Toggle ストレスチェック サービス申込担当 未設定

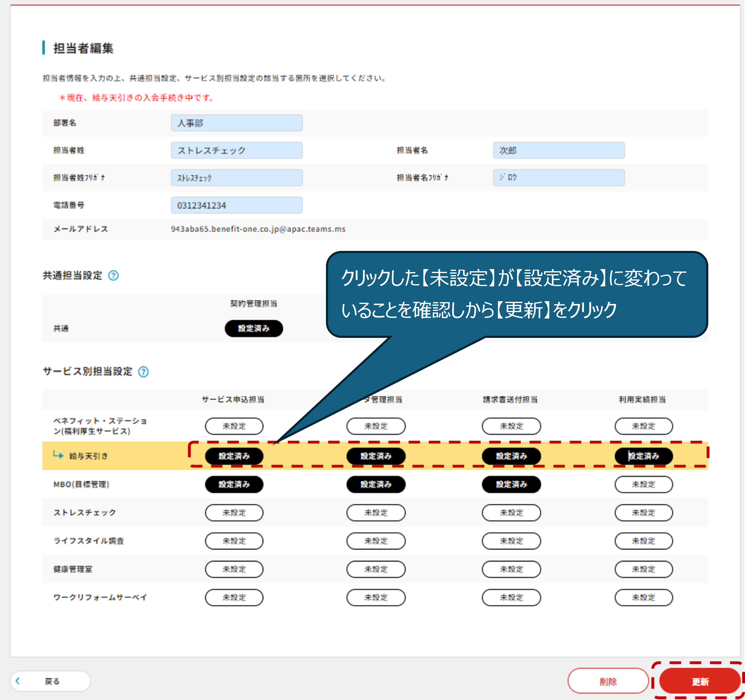pyautogui.click(x=234, y=512)
